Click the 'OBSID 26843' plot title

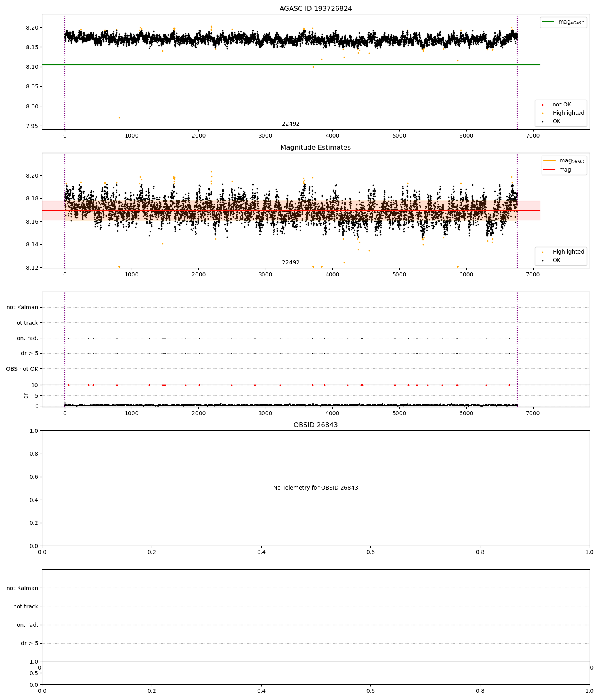tap(316, 425)
